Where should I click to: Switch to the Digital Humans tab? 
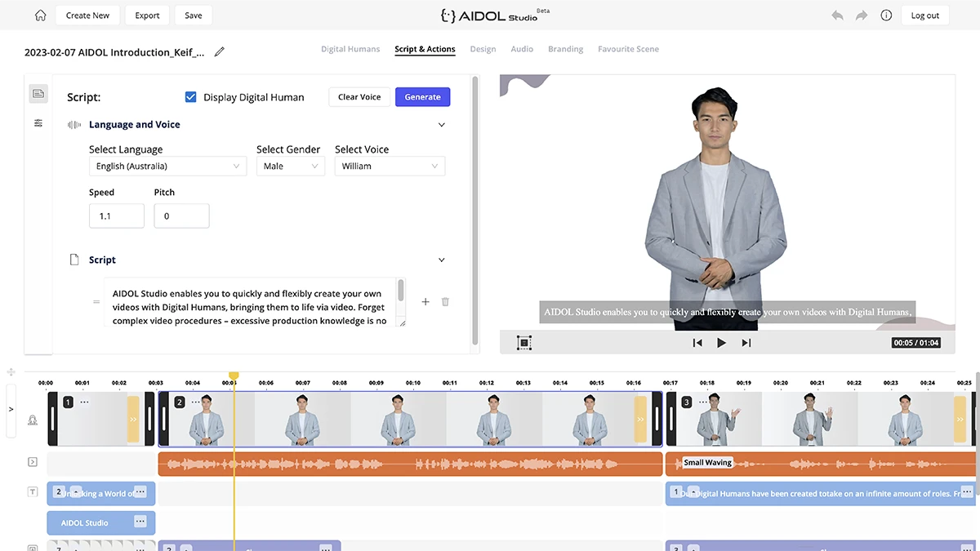(350, 49)
